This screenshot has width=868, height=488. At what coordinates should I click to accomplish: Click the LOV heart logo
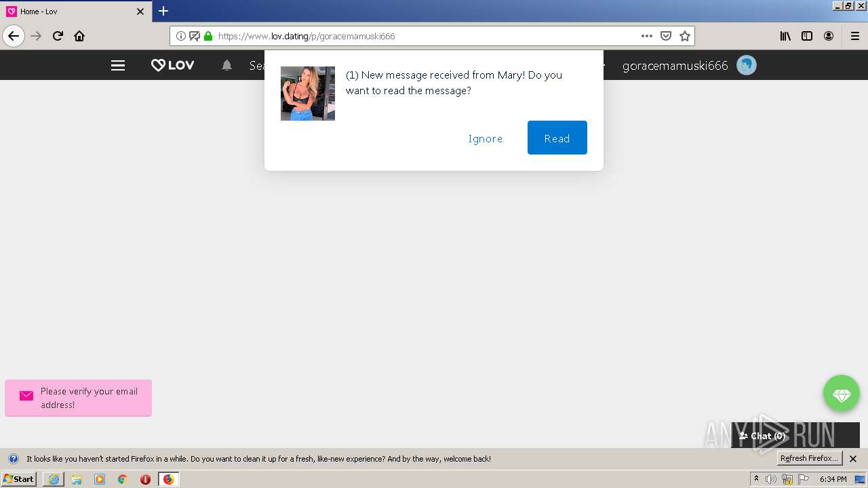pyautogui.click(x=172, y=65)
